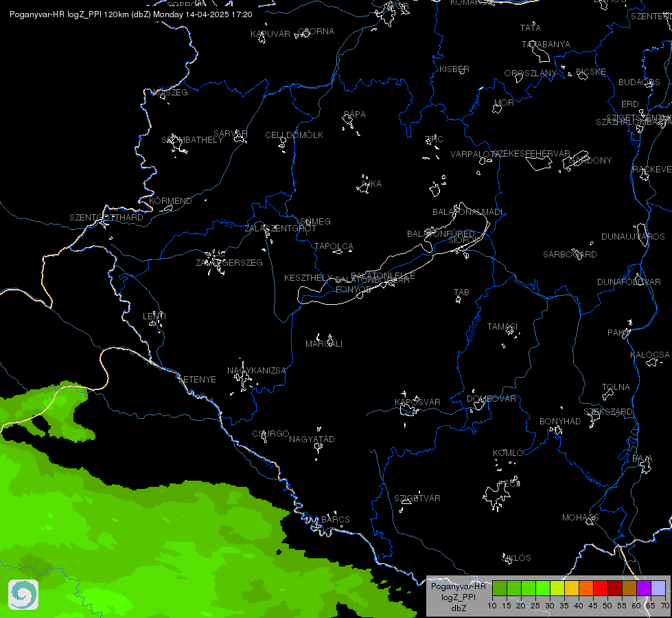
Task: Click the Poganyvar-HR legend label
Action: coord(458,586)
